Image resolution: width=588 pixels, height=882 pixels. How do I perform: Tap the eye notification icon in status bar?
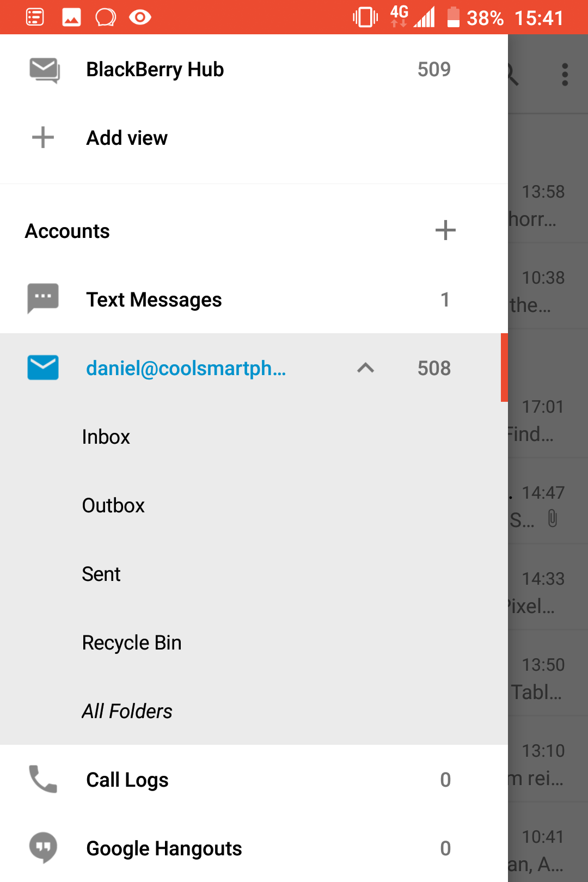click(x=140, y=17)
